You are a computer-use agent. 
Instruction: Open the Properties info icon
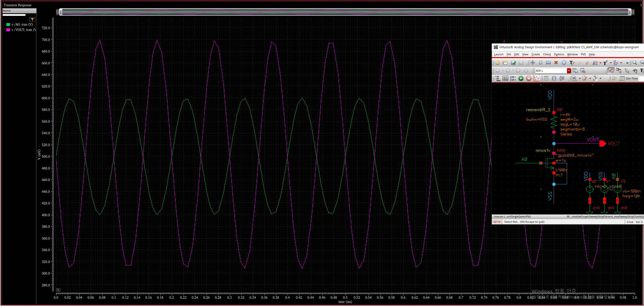tap(564, 63)
